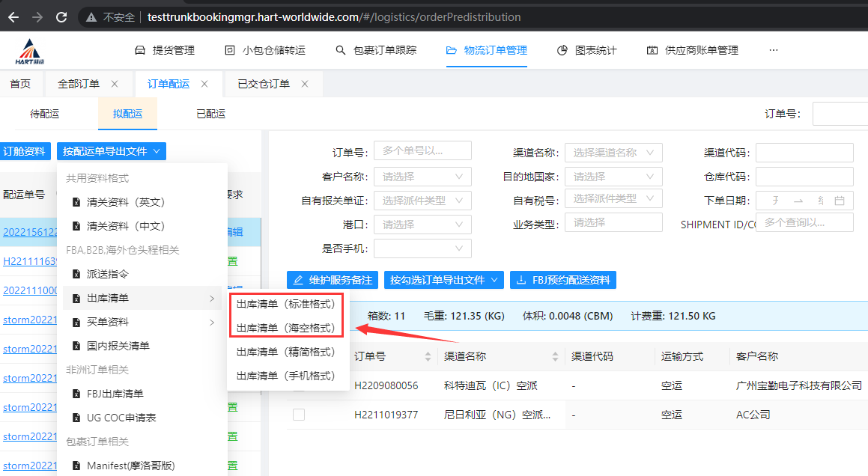Click the more menu ellipsis icon
This screenshot has height=476, width=868.
pyautogui.click(x=774, y=50)
